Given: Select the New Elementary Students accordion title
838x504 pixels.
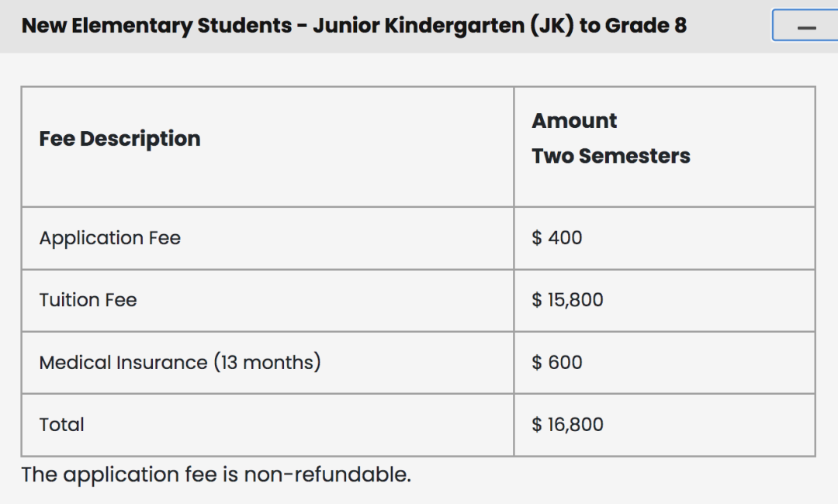Looking at the screenshot, I should [353, 26].
